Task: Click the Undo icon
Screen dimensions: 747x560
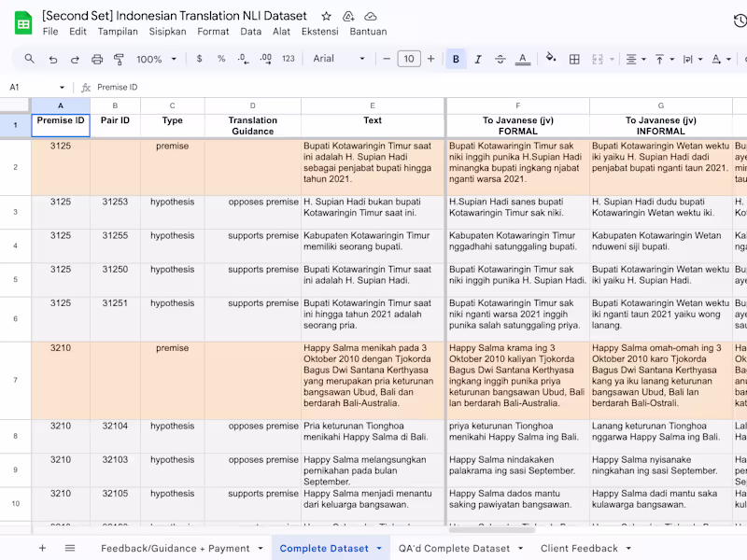Action: tap(53, 59)
